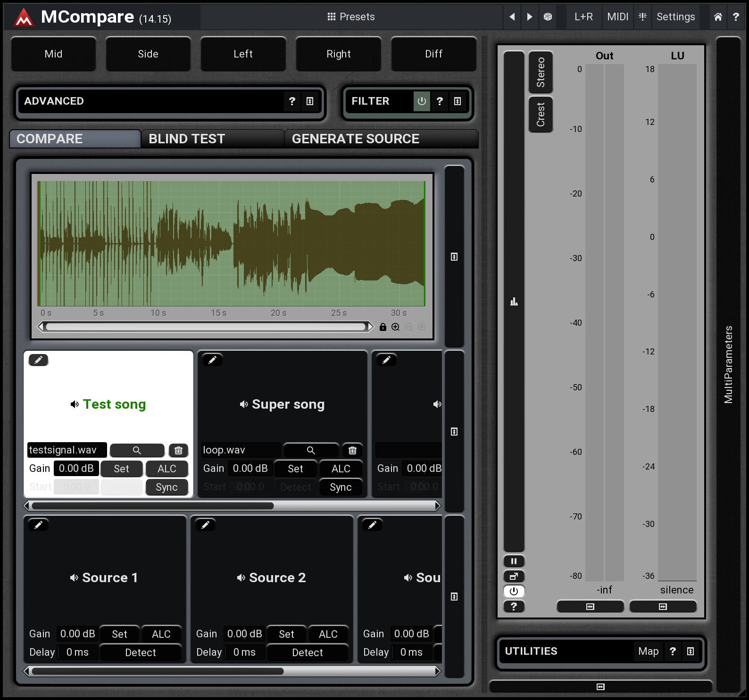Delete the testsignal.wav file with trash icon
749x700 pixels.
(178, 450)
